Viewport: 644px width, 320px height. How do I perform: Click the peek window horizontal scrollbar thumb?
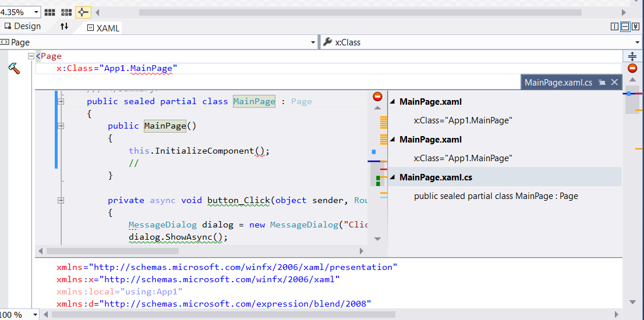click(x=112, y=251)
